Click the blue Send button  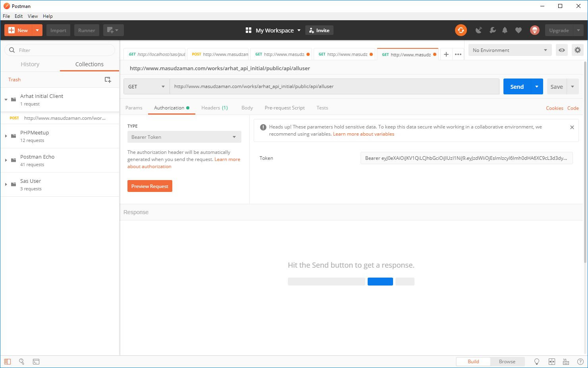tap(517, 86)
